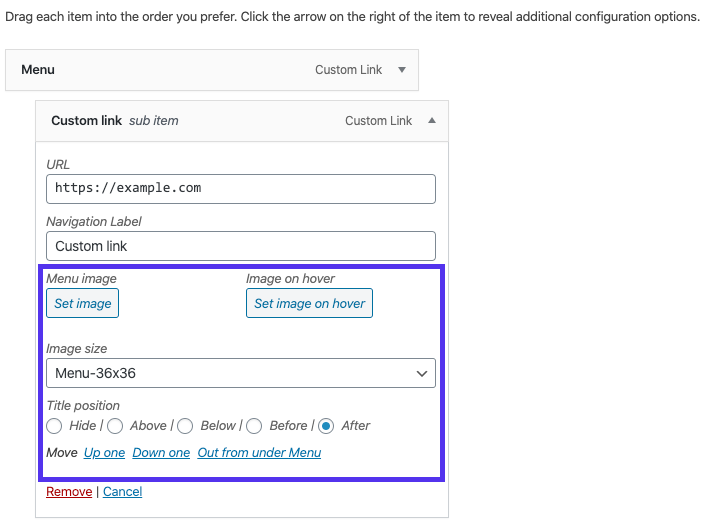Open the Image size dropdown
Screen dimensions: 714x523
pyautogui.click(x=241, y=373)
